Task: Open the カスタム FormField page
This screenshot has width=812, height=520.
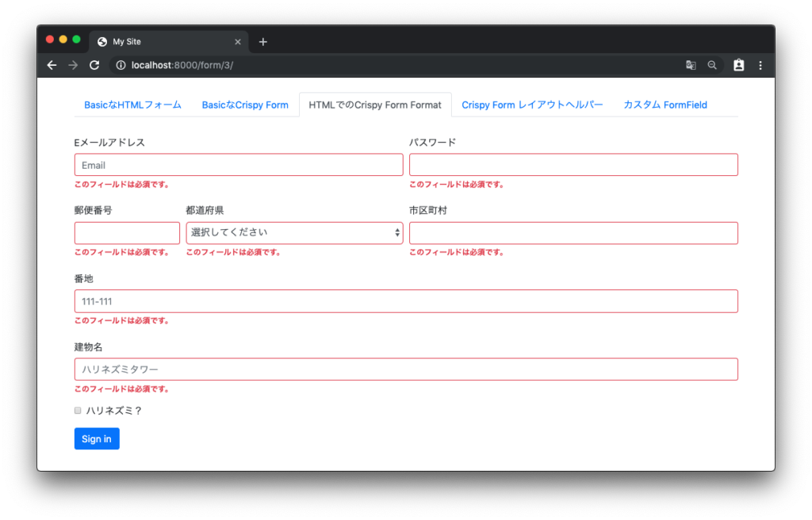Action: pyautogui.click(x=665, y=104)
